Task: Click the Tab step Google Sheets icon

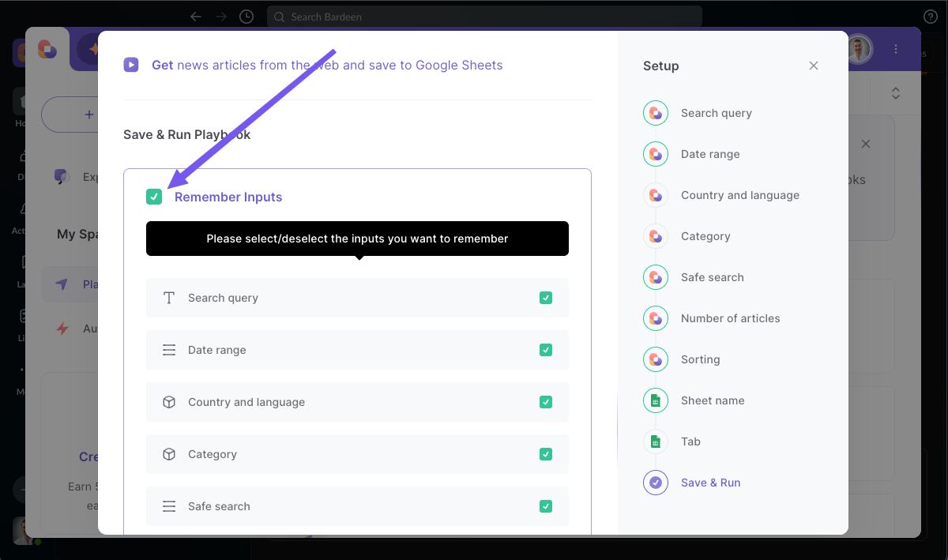Action: 656,442
